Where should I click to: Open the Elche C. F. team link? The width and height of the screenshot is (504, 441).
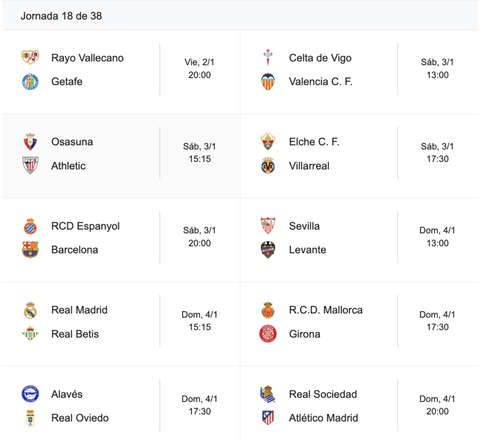click(x=314, y=142)
